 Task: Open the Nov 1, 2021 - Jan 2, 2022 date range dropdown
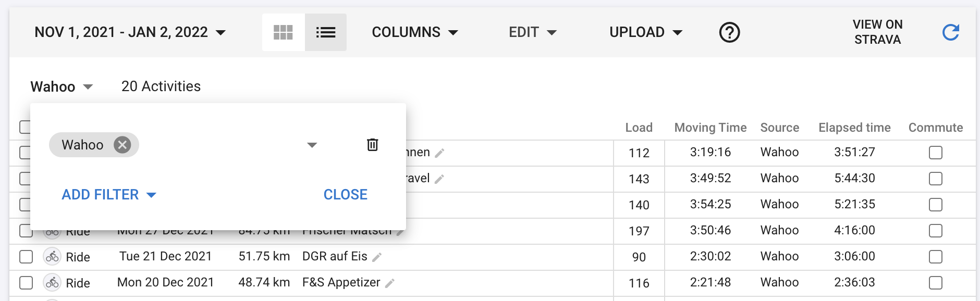coord(130,32)
